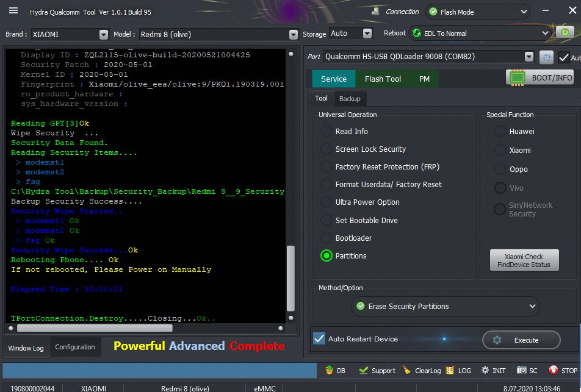Switch to the Service tab

tap(333, 79)
